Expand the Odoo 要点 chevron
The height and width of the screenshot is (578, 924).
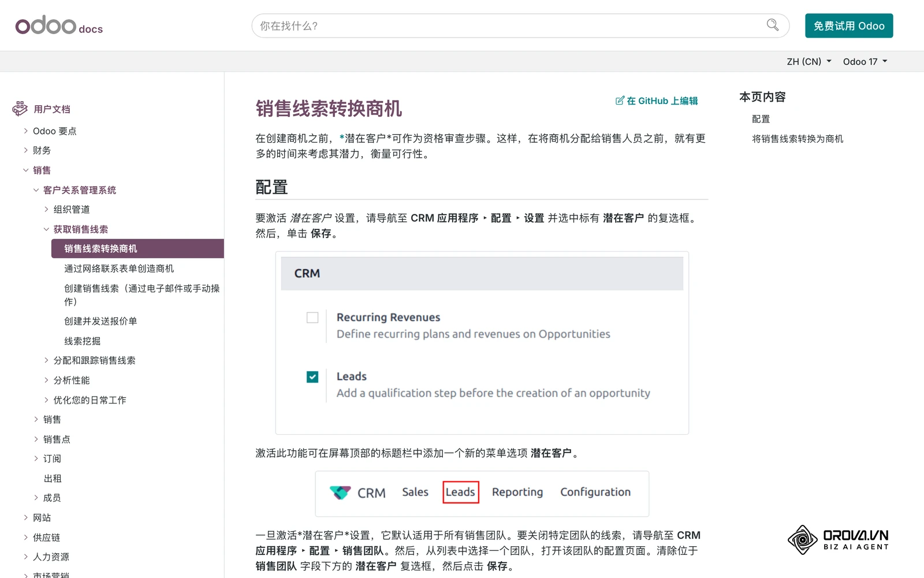click(25, 131)
